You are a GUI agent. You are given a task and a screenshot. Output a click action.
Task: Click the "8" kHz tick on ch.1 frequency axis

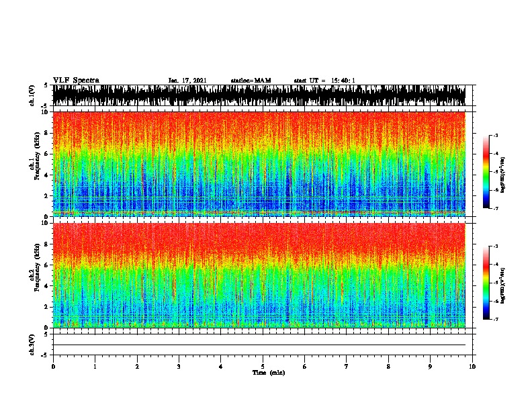46,133
